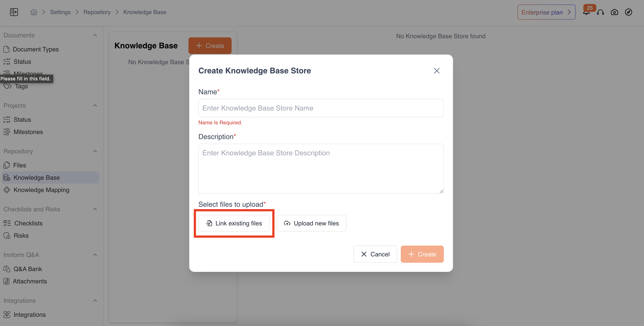Close the Create Knowledge Base Store dialog
Viewport: 644px width, 326px height.
(x=437, y=71)
